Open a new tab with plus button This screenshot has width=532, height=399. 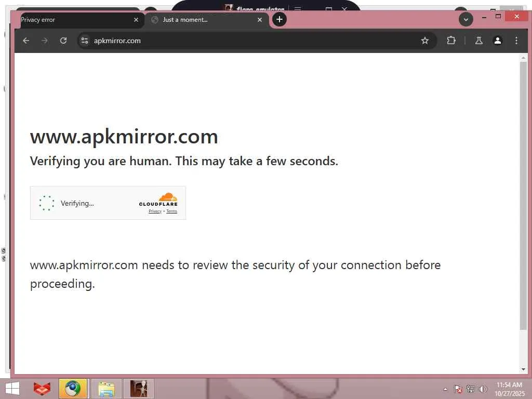click(x=279, y=20)
